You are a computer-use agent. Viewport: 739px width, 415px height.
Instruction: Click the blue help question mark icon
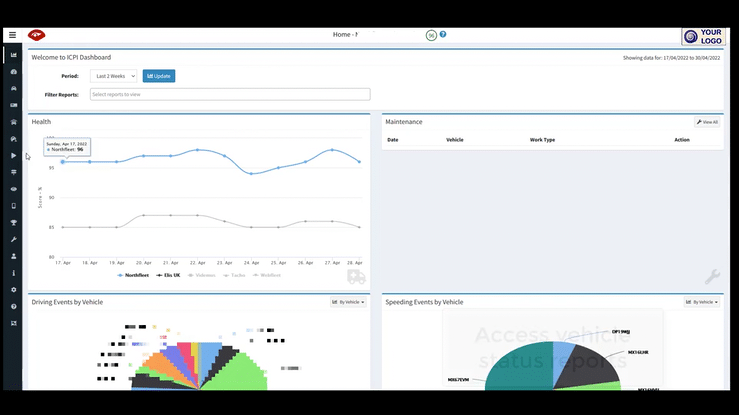[x=443, y=34]
